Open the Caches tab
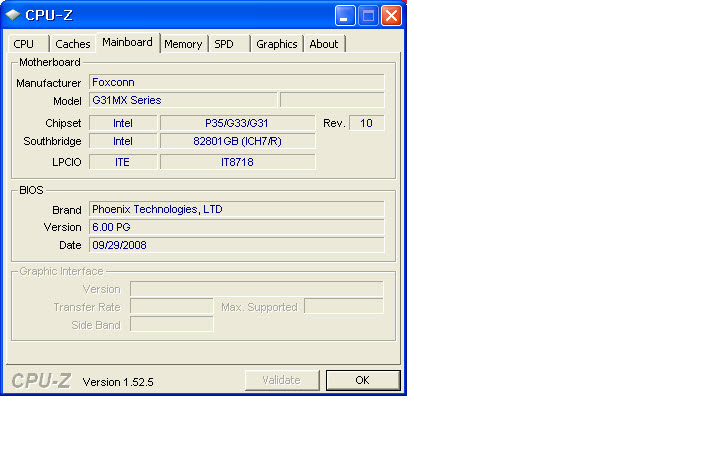720x450 pixels. click(x=73, y=44)
